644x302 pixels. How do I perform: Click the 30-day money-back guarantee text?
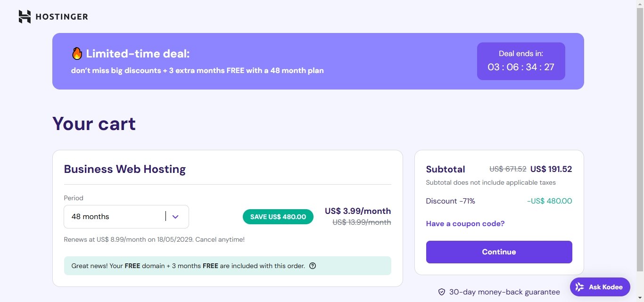tap(504, 292)
